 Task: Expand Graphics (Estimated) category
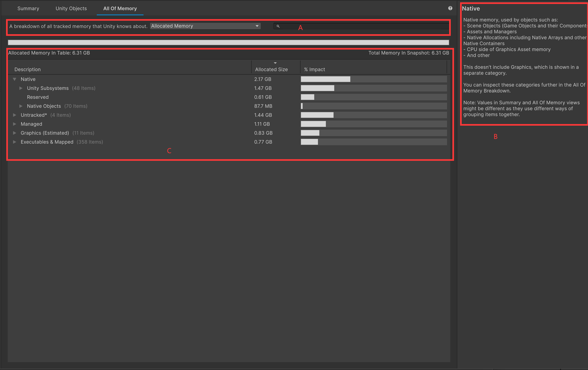pos(14,133)
